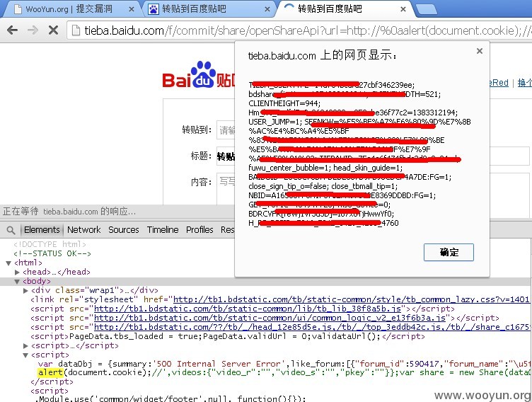Select the DOCTYPE html line
Screen dimensions: 532x402
click(x=50, y=244)
